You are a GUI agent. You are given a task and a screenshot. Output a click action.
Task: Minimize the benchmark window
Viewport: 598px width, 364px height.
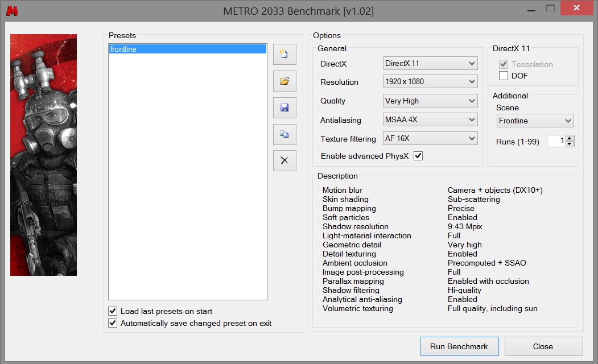click(x=531, y=10)
